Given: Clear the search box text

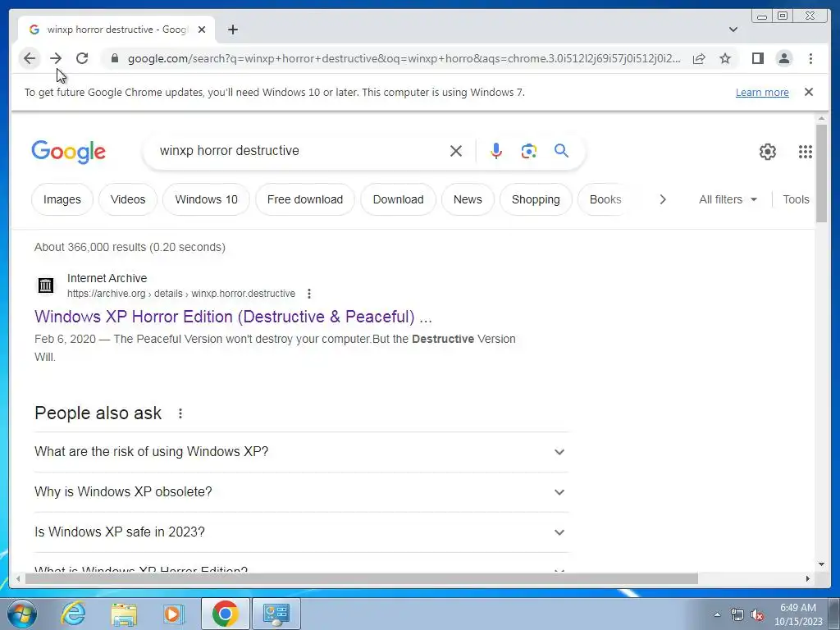Looking at the screenshot, I should coord(456,151).
